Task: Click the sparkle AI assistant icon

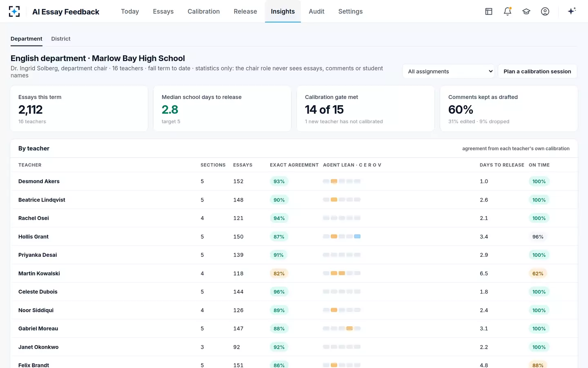Action: pos(572,11)
